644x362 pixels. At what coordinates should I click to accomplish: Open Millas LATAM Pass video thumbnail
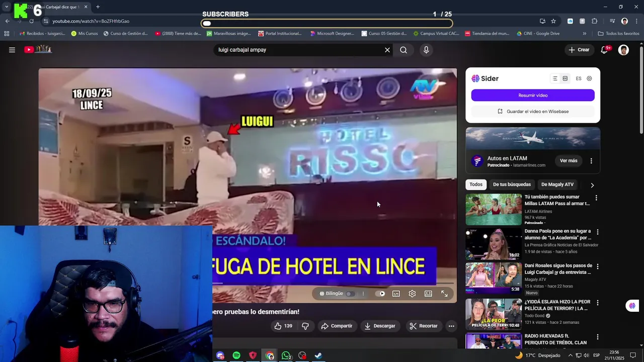494,210
